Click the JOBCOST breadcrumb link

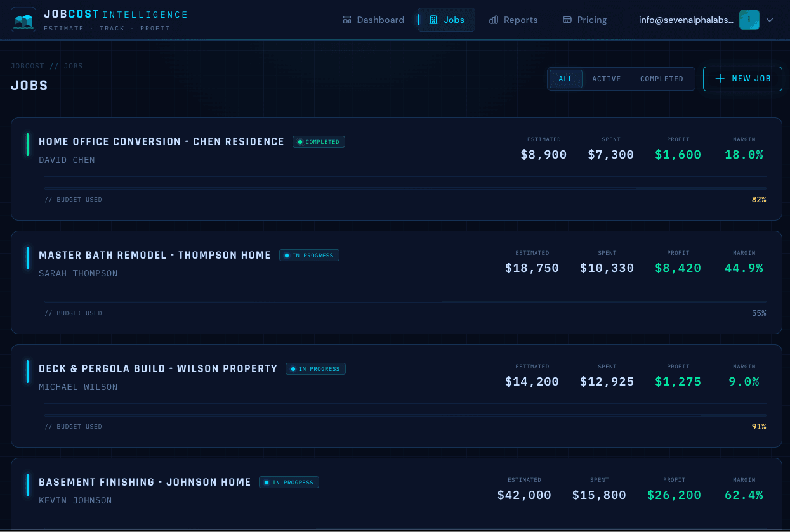[x=27, y=66]
